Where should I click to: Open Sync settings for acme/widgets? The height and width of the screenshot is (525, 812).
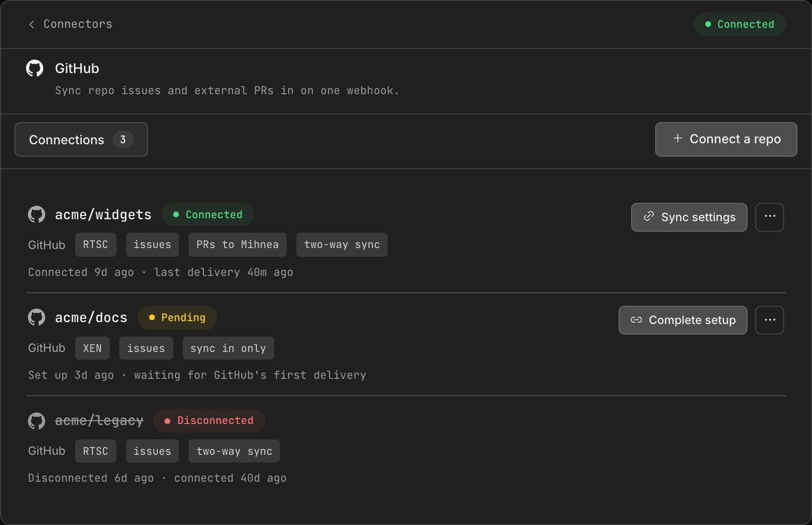pyautogui.click(x=689, y=217)
